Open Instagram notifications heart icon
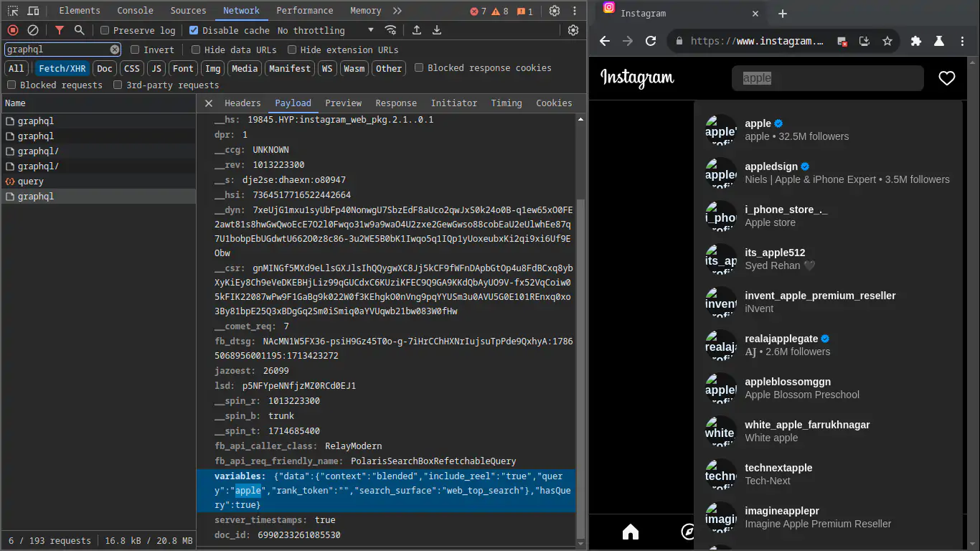 pos(947,78)
